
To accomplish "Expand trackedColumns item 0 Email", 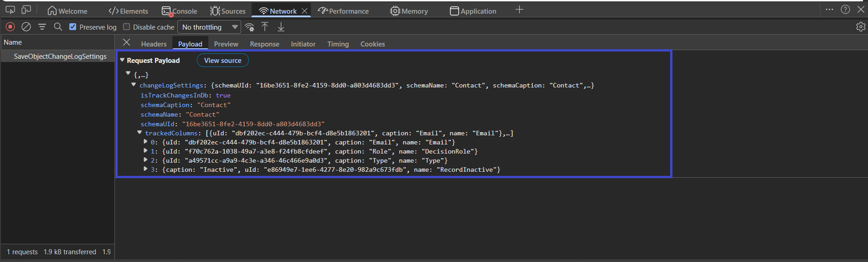I will coord(145,142).
